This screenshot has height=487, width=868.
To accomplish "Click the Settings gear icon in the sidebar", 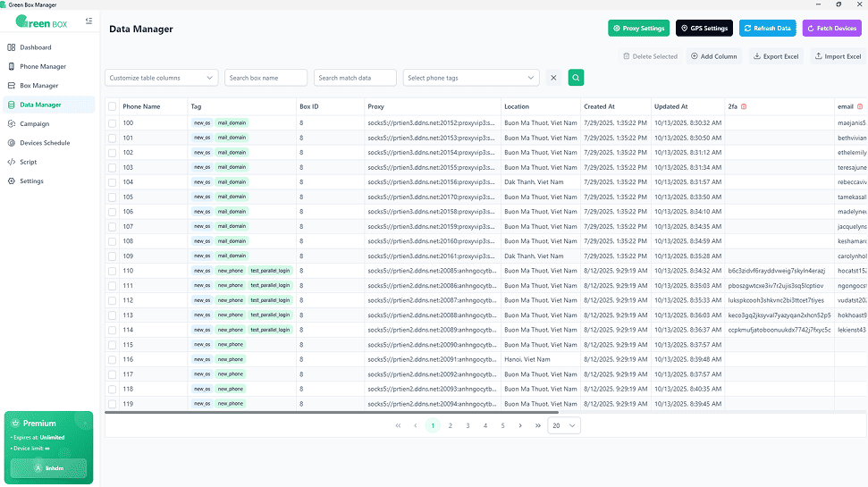I will coord(11,181).
